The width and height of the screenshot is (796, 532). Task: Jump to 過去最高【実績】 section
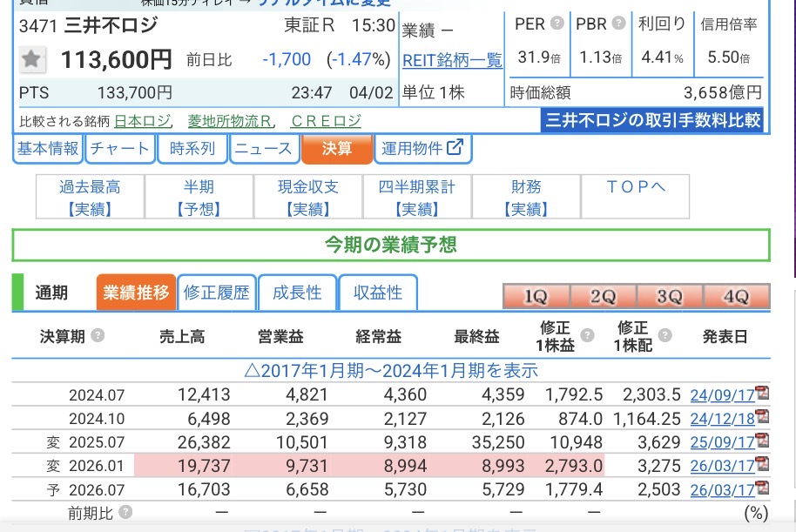pos(90,198)
